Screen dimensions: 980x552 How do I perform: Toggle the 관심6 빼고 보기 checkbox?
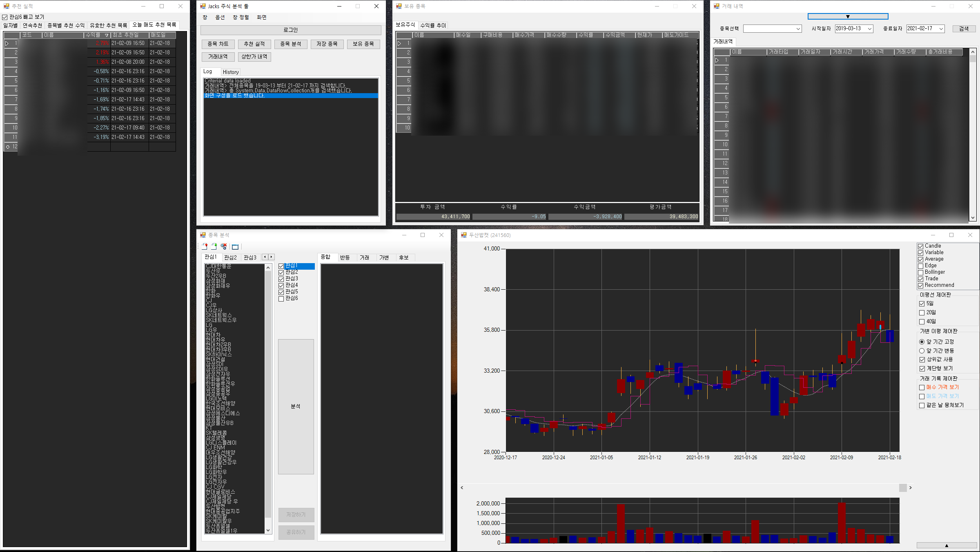click(5, 17)
